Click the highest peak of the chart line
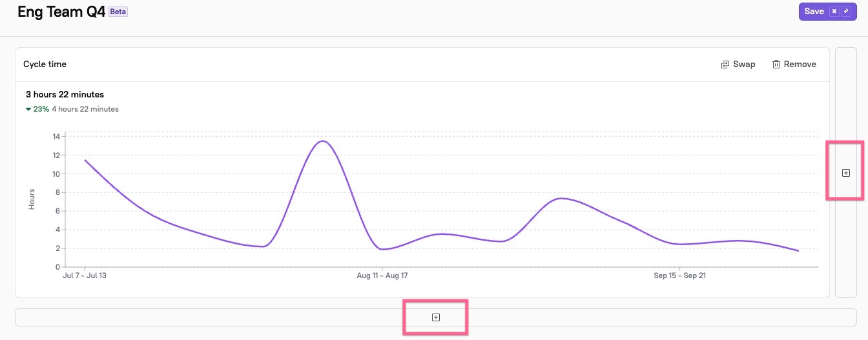Viewport: 868px width, 340px height. (322, 141)
